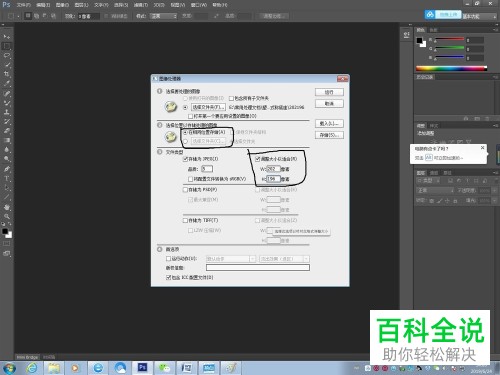Open the Style dropdown in options bar

click(x=163, y=16)
